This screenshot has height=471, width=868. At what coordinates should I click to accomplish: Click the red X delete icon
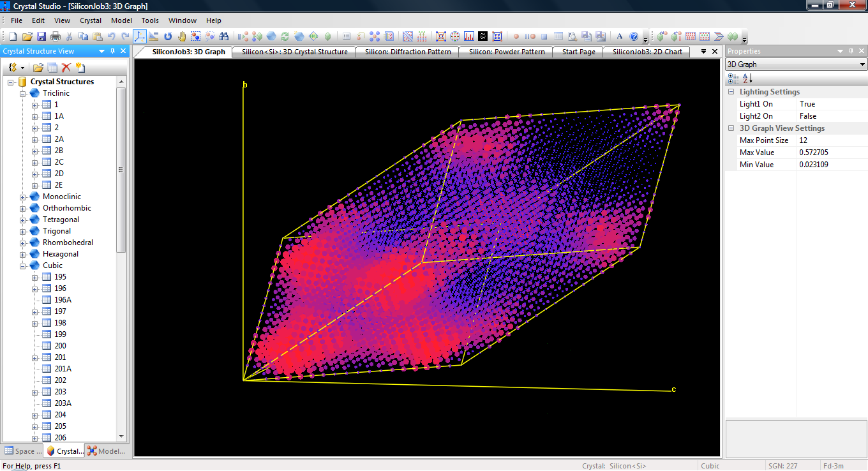coord(66,68)
